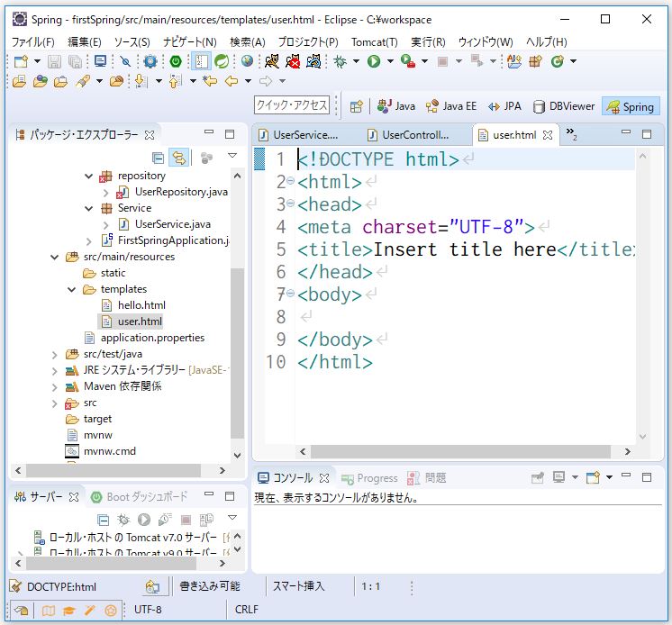Expand the src/test/java folder

tap(54, 355)
